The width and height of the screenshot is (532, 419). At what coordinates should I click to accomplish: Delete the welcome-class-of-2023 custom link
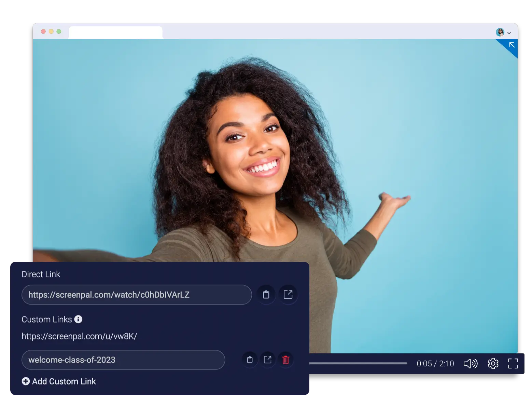coord(286,360)
